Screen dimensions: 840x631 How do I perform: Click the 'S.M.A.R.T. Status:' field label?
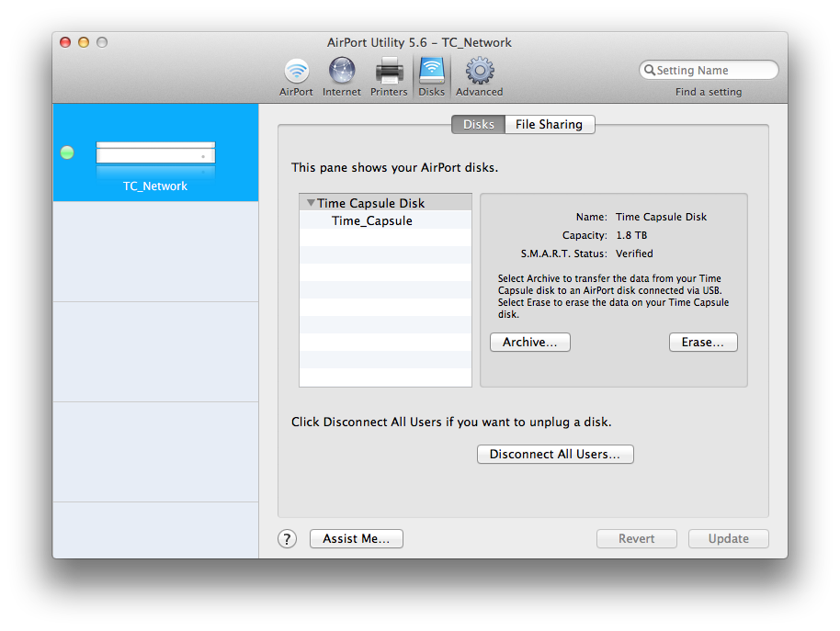point(563,254)
